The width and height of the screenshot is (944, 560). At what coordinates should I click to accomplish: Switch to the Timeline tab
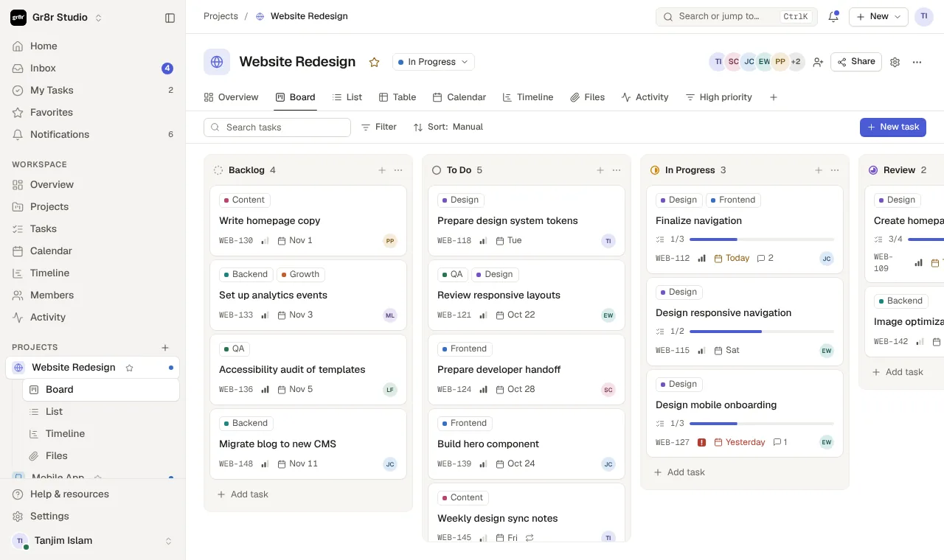tap(528, 97)
